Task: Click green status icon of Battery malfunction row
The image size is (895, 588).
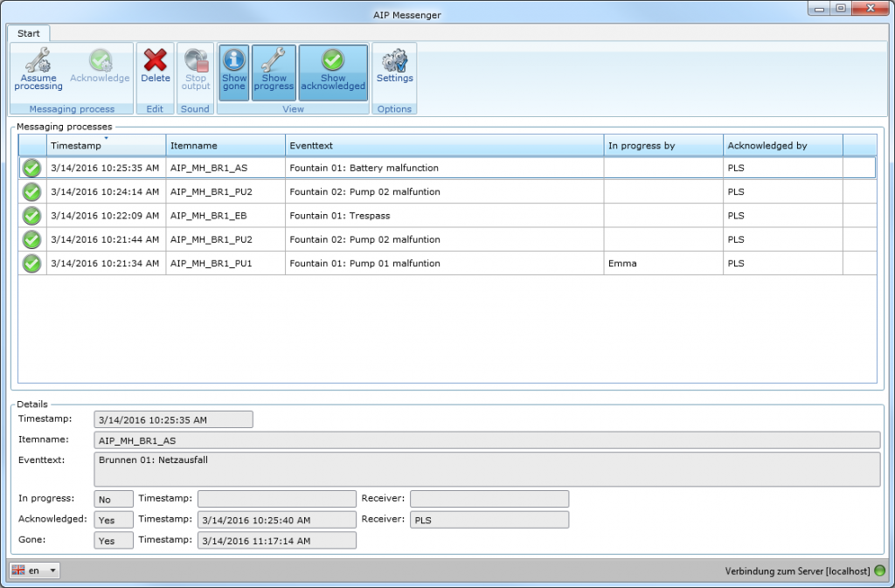Action: [x=32, y=168]
